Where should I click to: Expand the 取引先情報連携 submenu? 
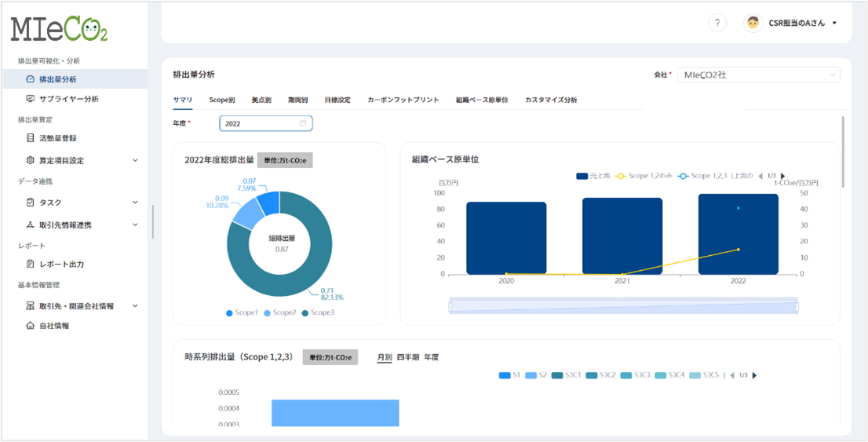(135, 225)
